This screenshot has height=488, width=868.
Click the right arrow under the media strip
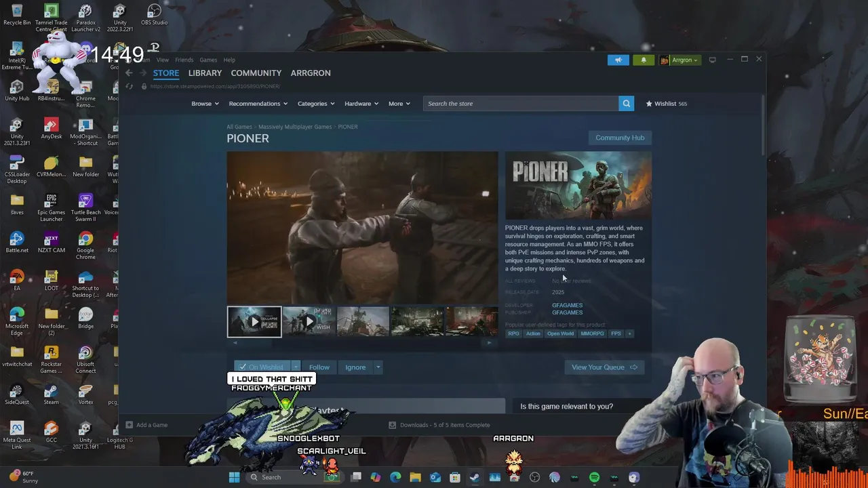point(490,343)
